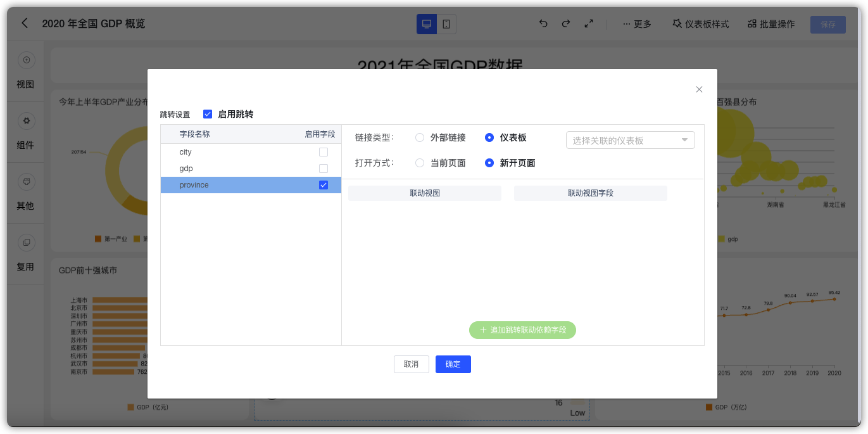Open the 更多 menu
This screenshot has width=868, height=434.
click(x=637, y=24)
